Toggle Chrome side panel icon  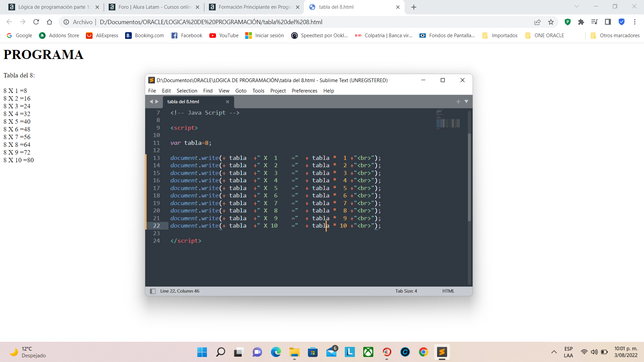pos(608,22)
